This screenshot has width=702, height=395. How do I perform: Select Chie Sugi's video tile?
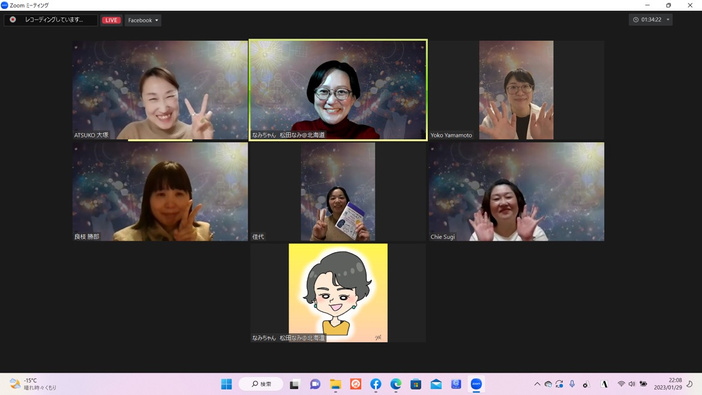click(x=517, y=192)
